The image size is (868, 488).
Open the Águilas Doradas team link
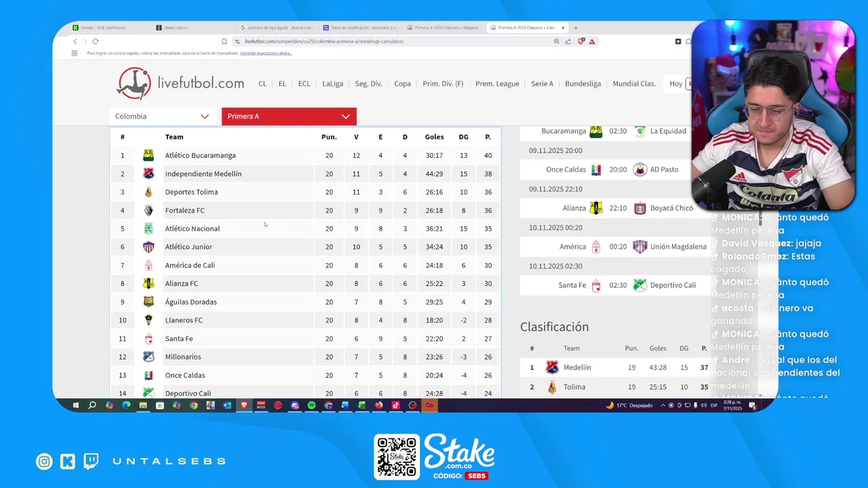(x=191, y=302)
